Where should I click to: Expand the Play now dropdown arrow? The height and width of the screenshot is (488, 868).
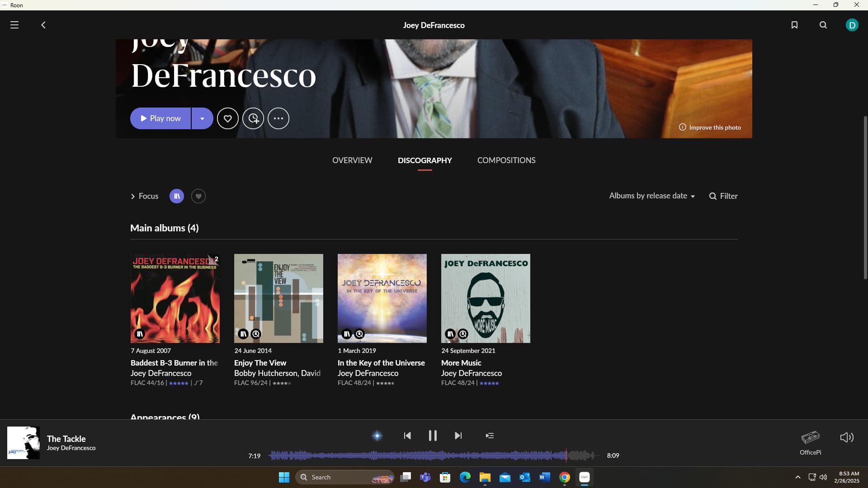click(203, 118)
